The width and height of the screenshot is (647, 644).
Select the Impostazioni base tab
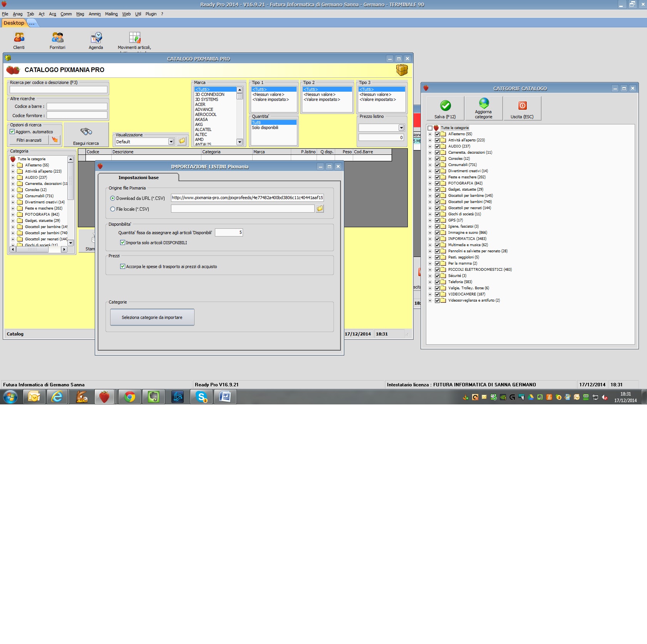(138, 178)
